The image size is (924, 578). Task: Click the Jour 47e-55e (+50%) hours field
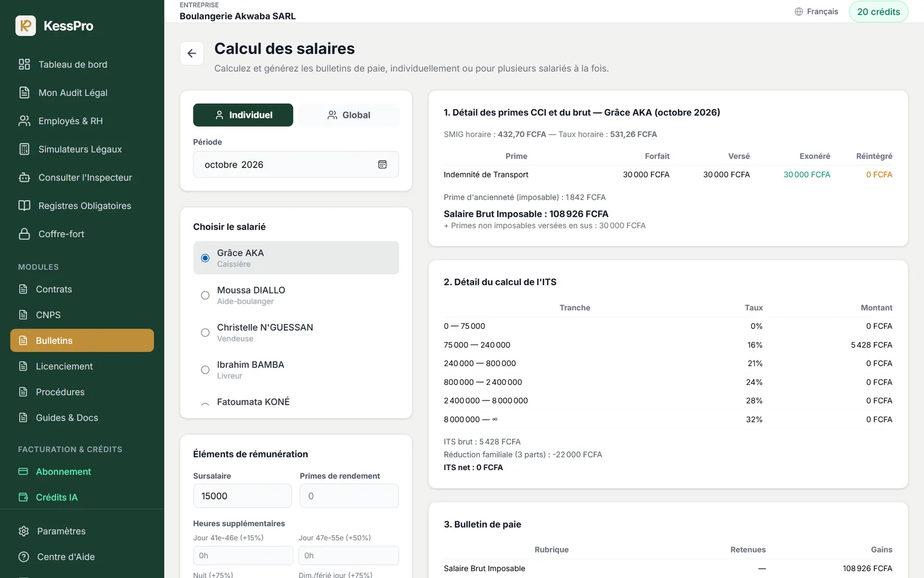click(x=349, y=555)
